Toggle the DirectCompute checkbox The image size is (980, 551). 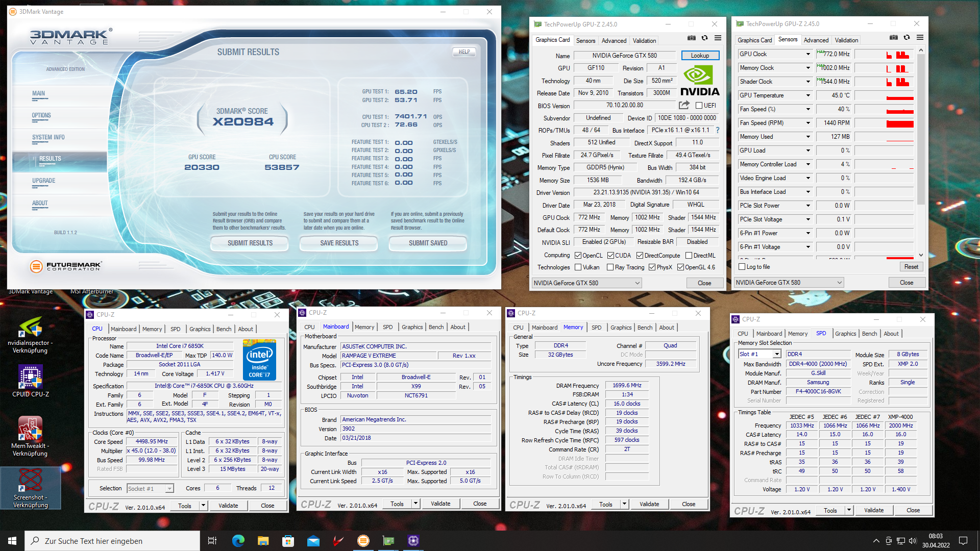[x=640, y=256]
